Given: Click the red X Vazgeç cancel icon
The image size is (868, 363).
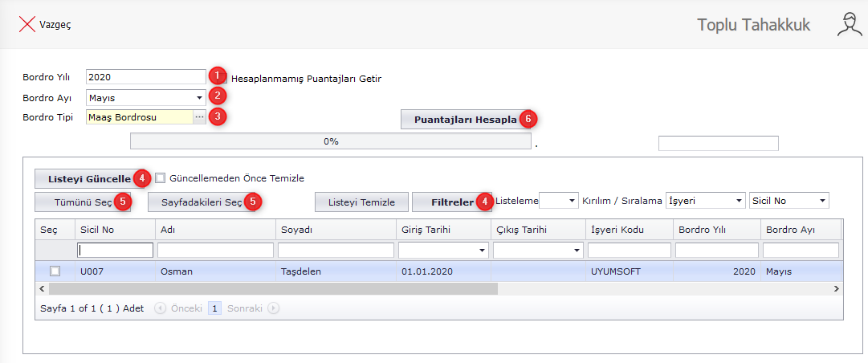Looking at the screenshot, I should pyautogui.click(x=26, y=25).
